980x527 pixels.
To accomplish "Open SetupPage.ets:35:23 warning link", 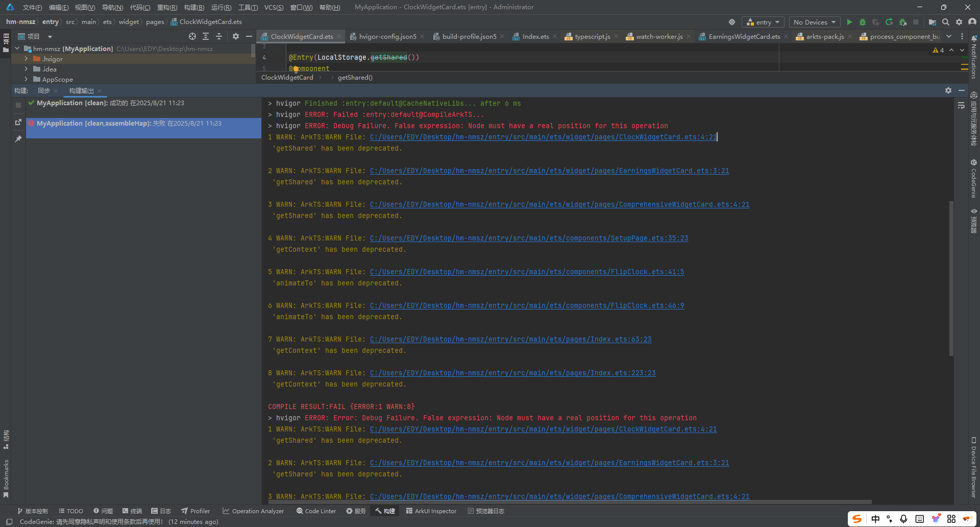I will coord(529,238).
